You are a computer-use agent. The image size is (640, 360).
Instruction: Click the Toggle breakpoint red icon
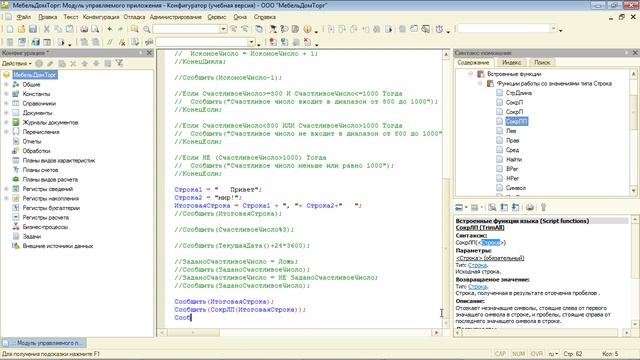point(273,42)
